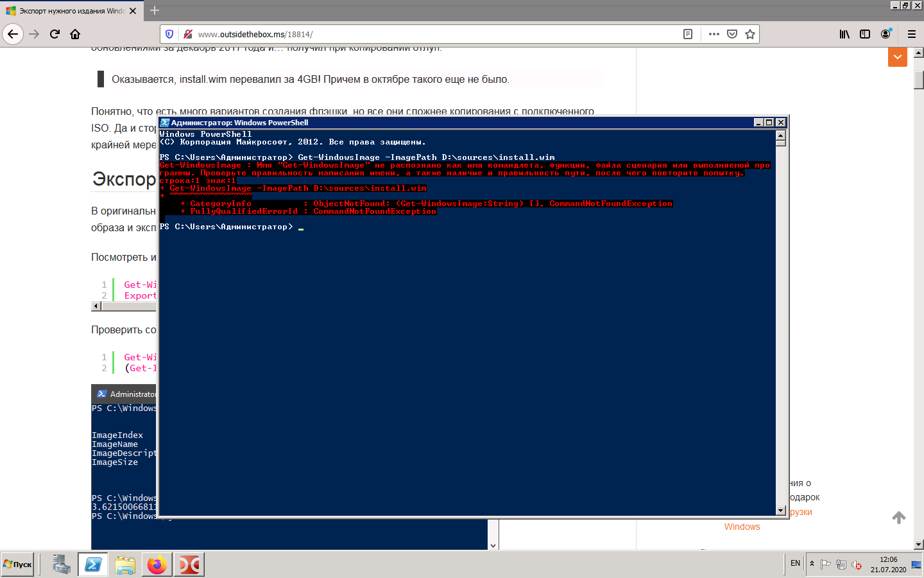Screen dimensions: 924x578
Task: Open the red DC app in taskbar
Action: coord(189,565)
